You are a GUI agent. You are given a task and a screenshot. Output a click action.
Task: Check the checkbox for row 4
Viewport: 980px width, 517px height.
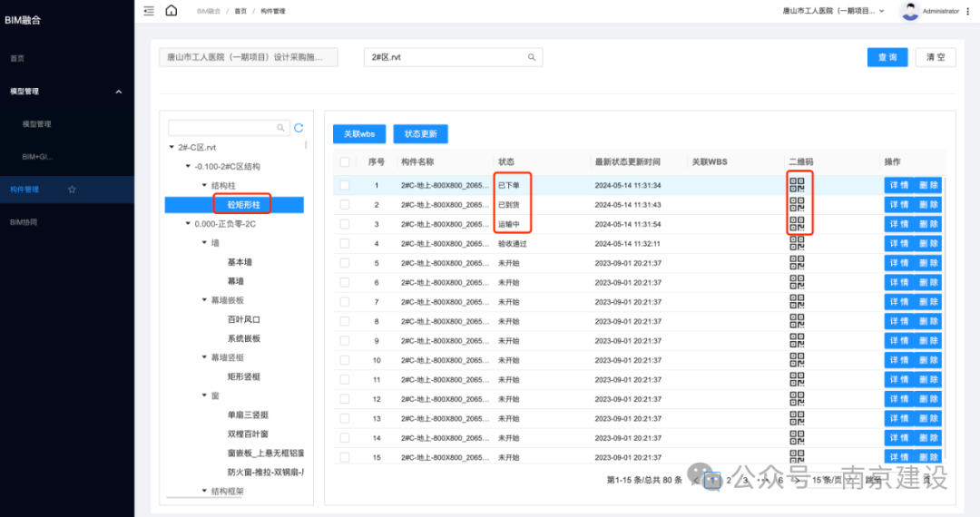[345, 243]
